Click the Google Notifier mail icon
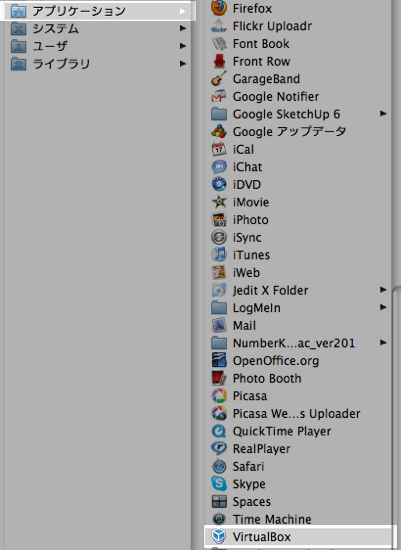Screen dimensions: 401x550 (x=219, y=96)
